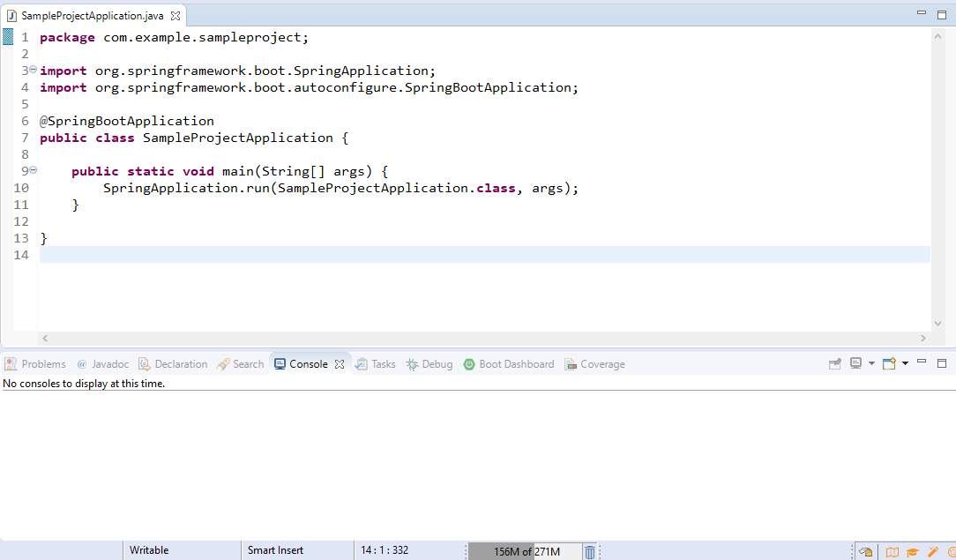Image resolution: width=956 pixels, height=560 pixels.
Task: Click the editor vertical scrollbar
Action: click(x=938, y=176)
